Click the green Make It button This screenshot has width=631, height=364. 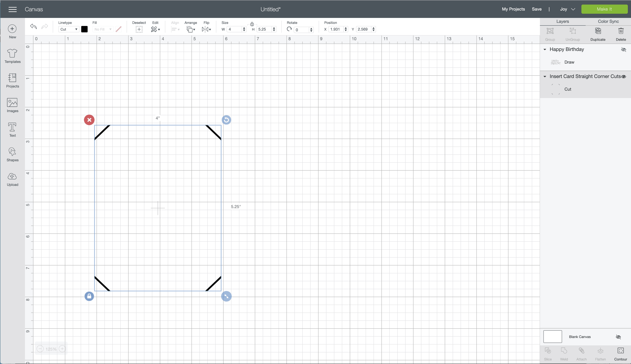(x=604, y=9)
